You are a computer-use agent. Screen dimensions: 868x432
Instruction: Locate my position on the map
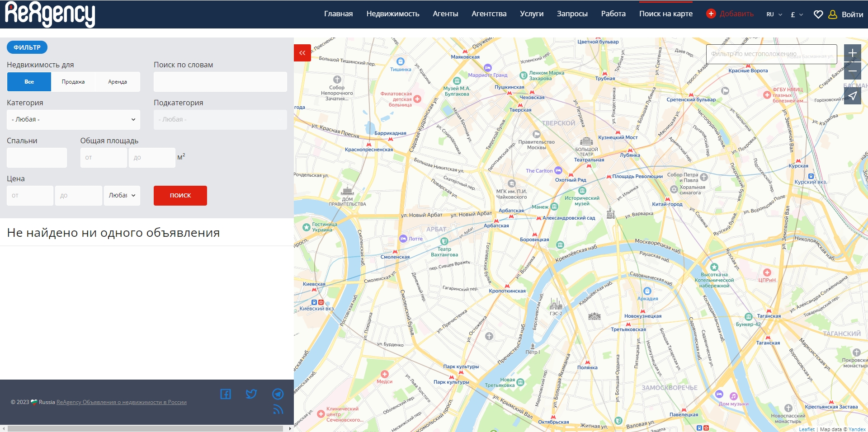point(852,96)
